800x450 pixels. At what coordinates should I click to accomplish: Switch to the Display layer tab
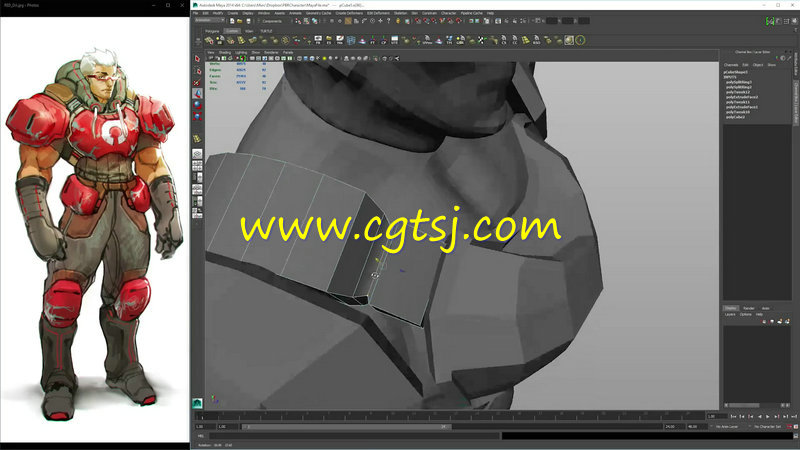pyautogui.click(x=731, y=308)
